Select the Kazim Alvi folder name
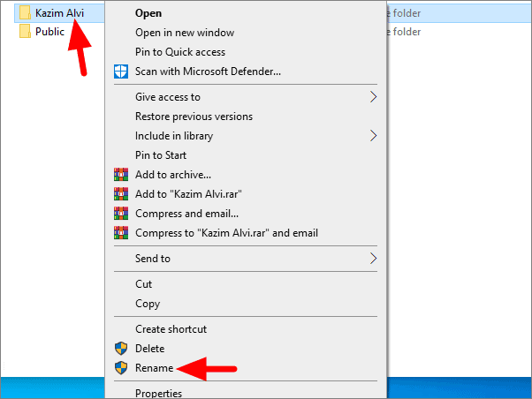The height and width of the screenshot is (399, 532). [59, 13]
